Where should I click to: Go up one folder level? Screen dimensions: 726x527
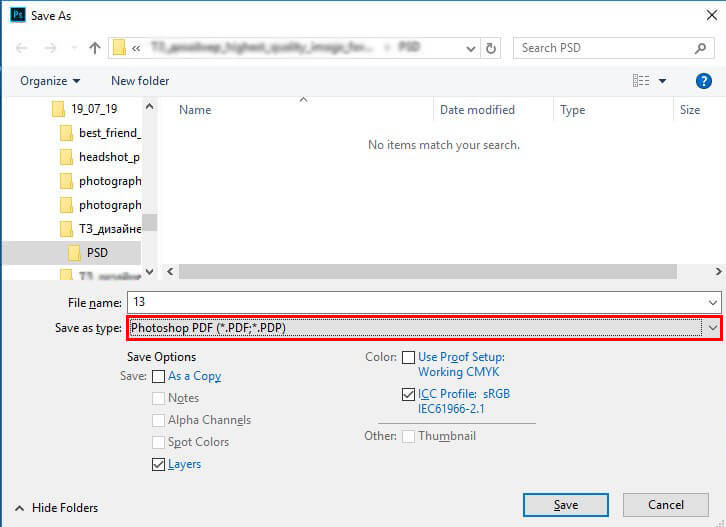pyautogui.click(x=95, y=48)
